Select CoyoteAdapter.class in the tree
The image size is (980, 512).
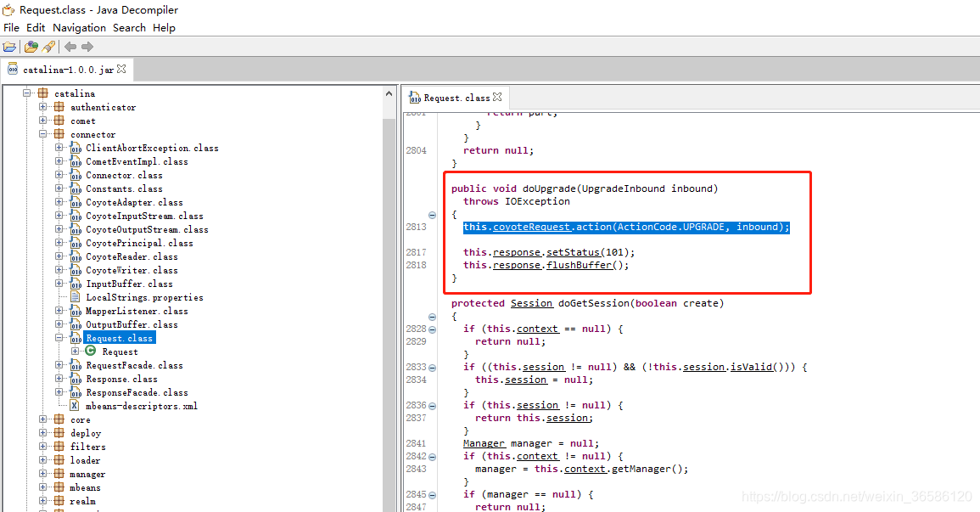[x=134, y=203]
